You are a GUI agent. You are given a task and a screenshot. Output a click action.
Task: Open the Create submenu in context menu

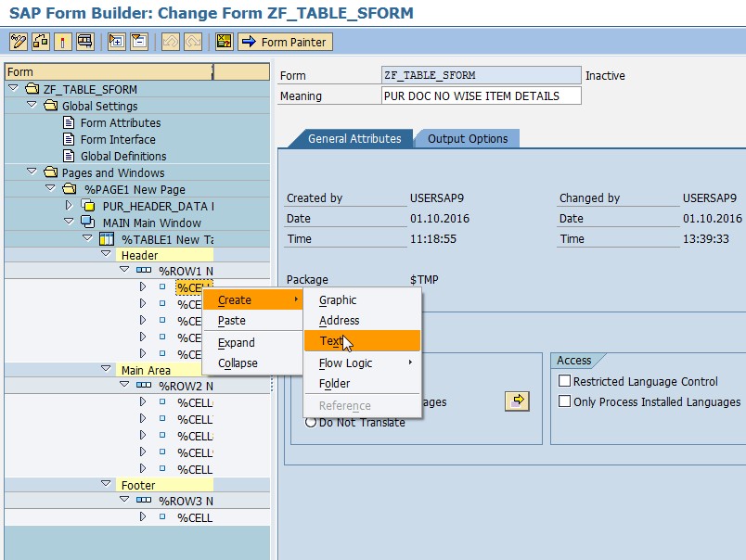252,300
